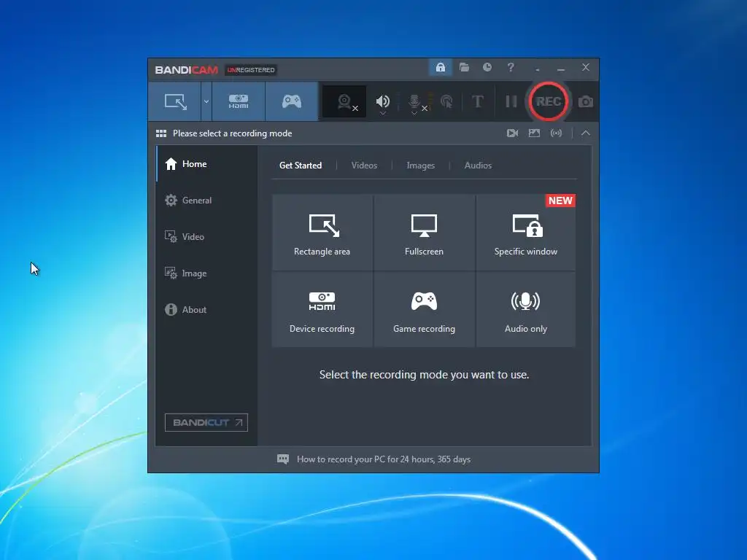
Task: Click the audio broadcast icon in status bar
Action: tap(556, 133)
